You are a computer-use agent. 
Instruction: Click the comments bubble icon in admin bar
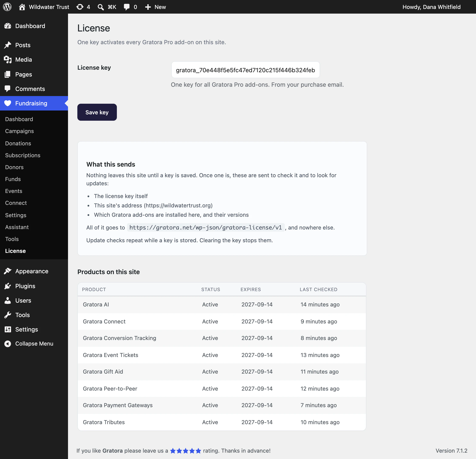[x=126, y=7]
